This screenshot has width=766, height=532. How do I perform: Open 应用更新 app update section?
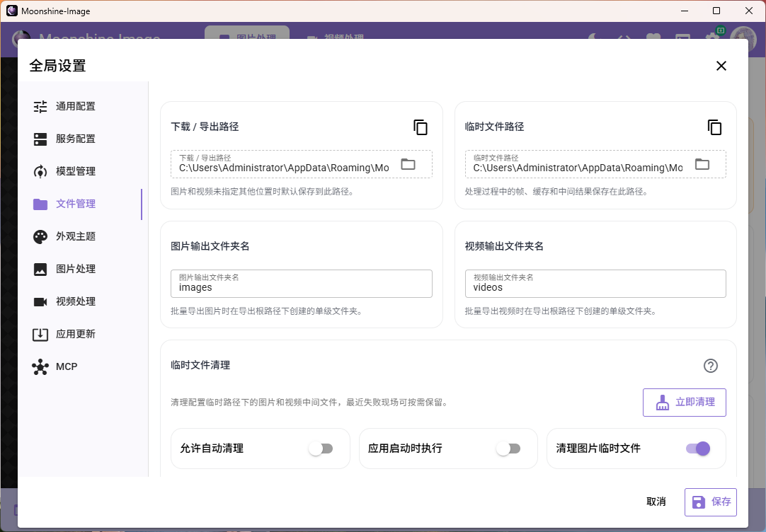coord(82,335)
